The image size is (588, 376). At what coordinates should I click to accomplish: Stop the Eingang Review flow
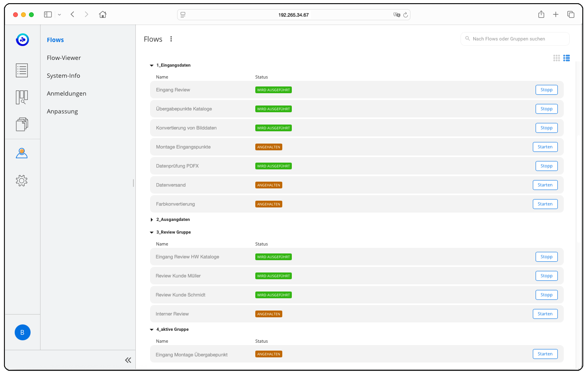click(x=546, y=90)
